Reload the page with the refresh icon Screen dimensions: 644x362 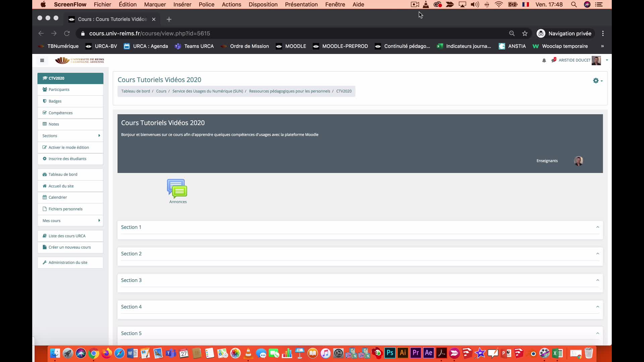[67, 34]
